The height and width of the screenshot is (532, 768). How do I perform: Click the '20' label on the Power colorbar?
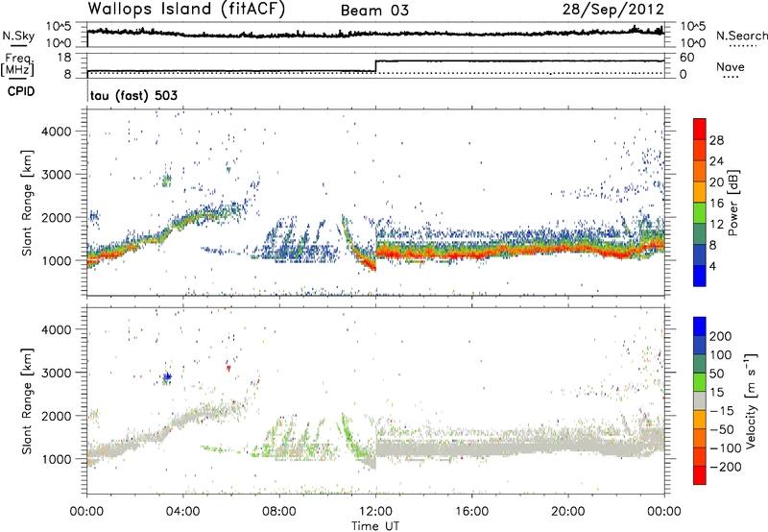point(716,182)
